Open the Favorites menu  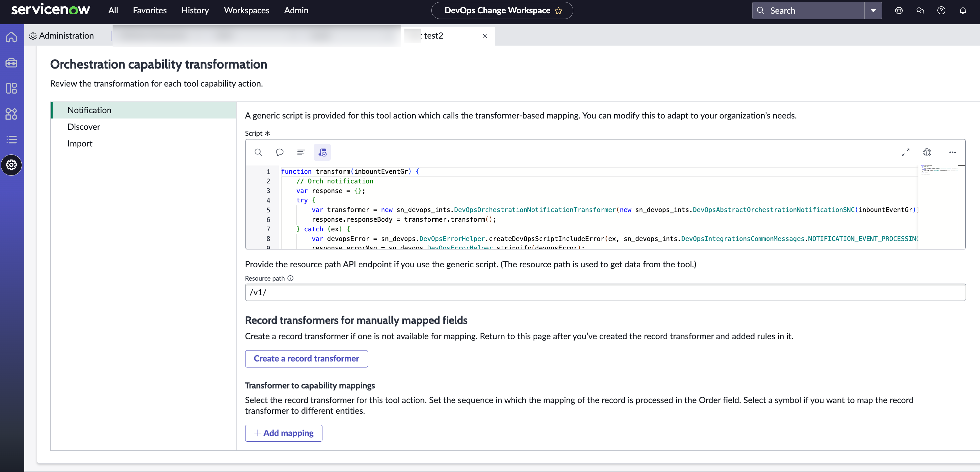point(150,10)
